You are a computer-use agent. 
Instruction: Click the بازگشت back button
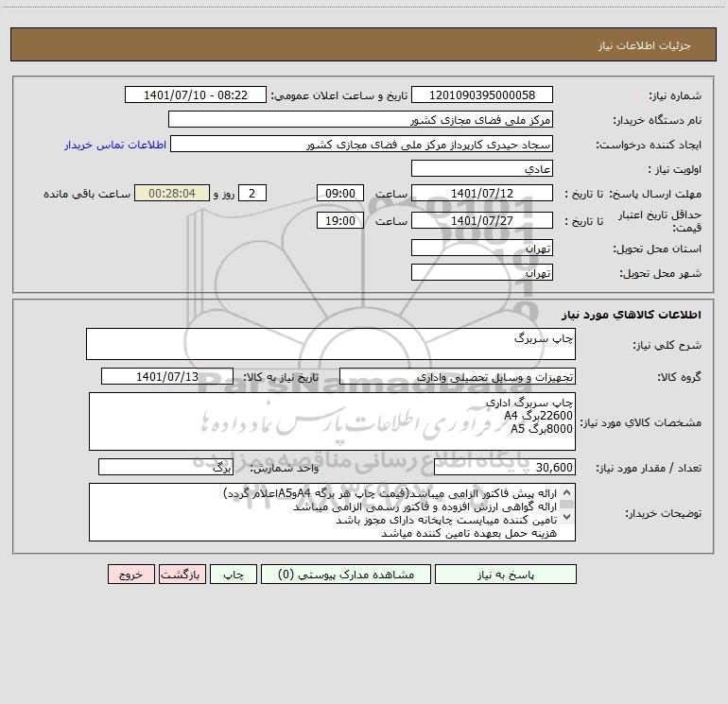coord(182,574)
